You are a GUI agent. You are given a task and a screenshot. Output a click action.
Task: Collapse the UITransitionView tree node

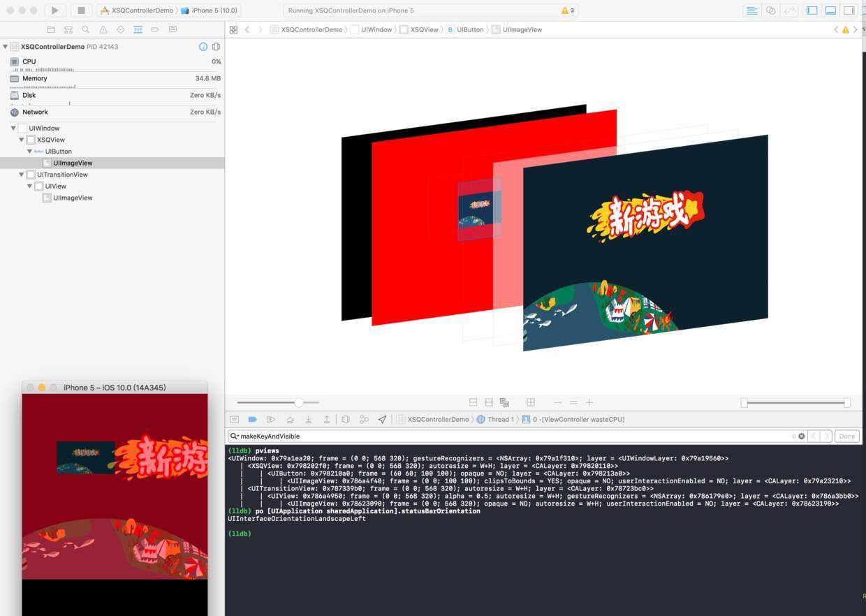point(22,175)
